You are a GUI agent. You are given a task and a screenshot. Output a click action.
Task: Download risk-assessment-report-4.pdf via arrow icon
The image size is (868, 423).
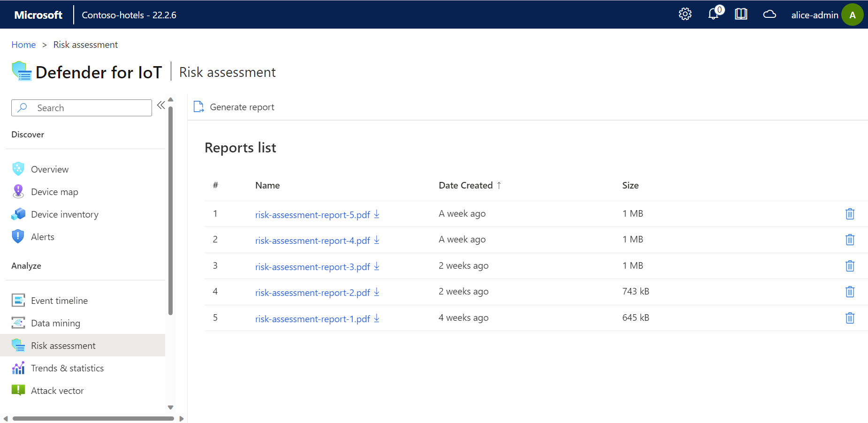tap(377, 240)
